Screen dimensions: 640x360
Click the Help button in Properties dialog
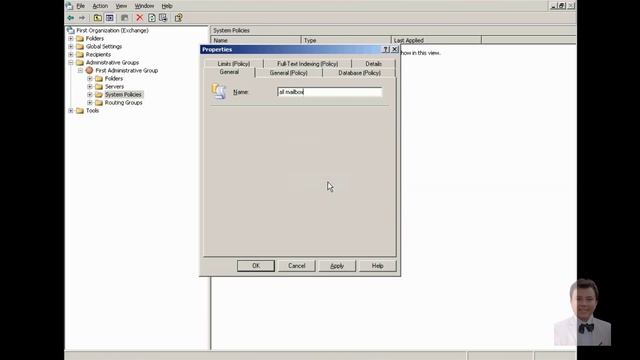click(x=378, y=266)
